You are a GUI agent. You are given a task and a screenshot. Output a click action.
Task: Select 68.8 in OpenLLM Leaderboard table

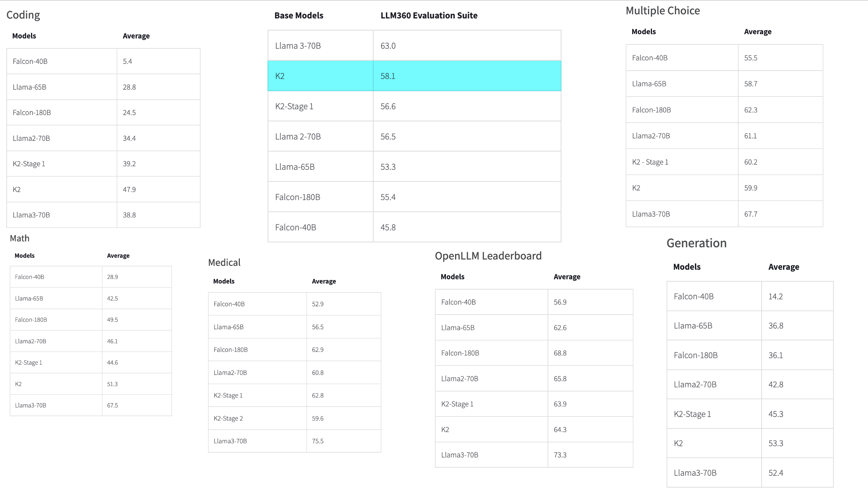point(560,353)
